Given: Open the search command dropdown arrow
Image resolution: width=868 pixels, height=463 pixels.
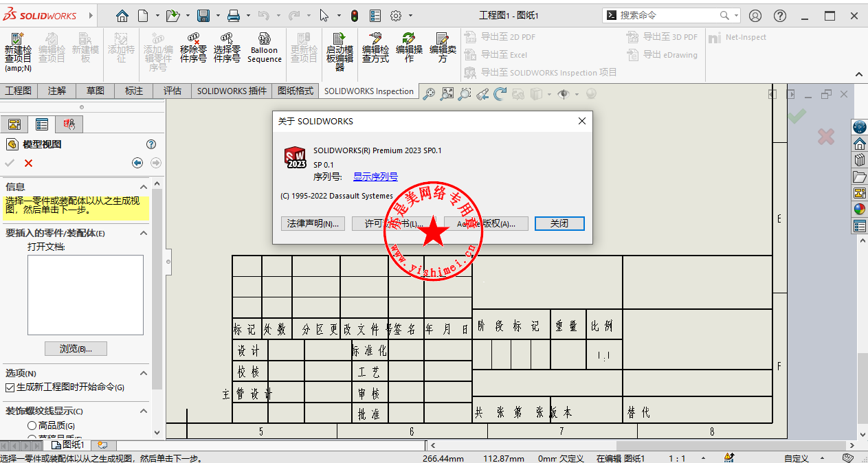Looking at the screenshot, I should click(736, 15).
